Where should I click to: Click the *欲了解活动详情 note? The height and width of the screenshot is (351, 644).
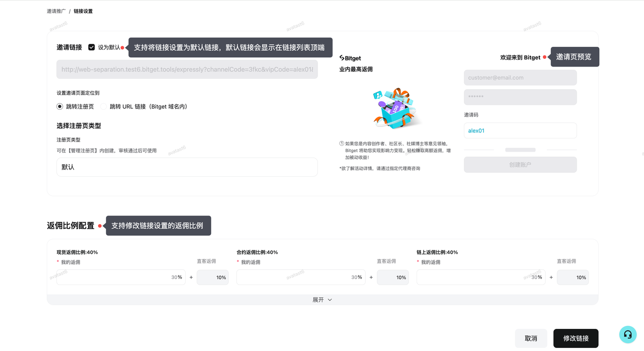[x=380, y=168]
